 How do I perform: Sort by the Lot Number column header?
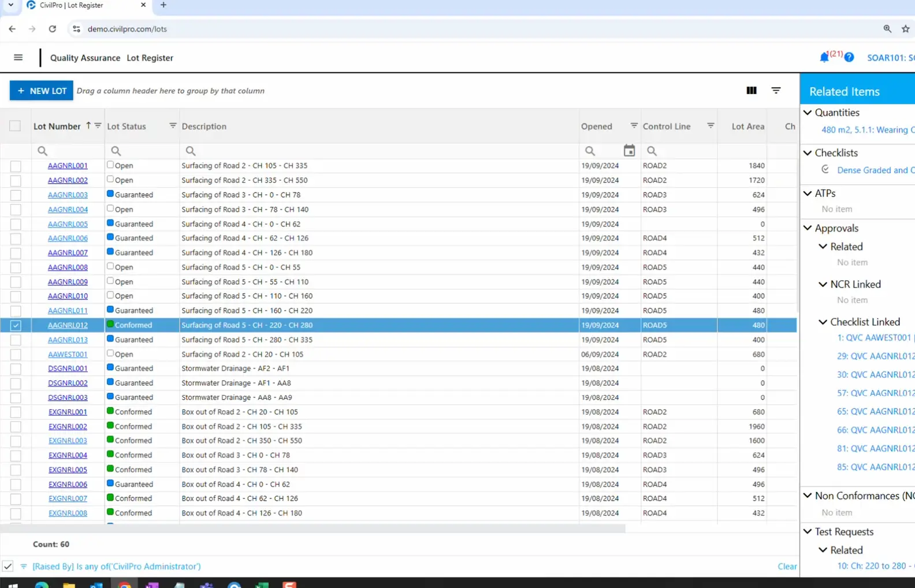(57, 126)
